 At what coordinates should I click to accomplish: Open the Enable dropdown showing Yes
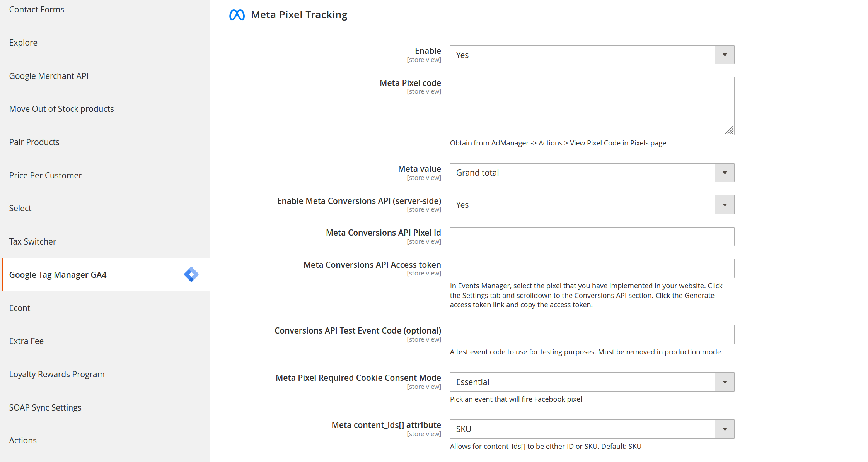(x=592, y=55)
